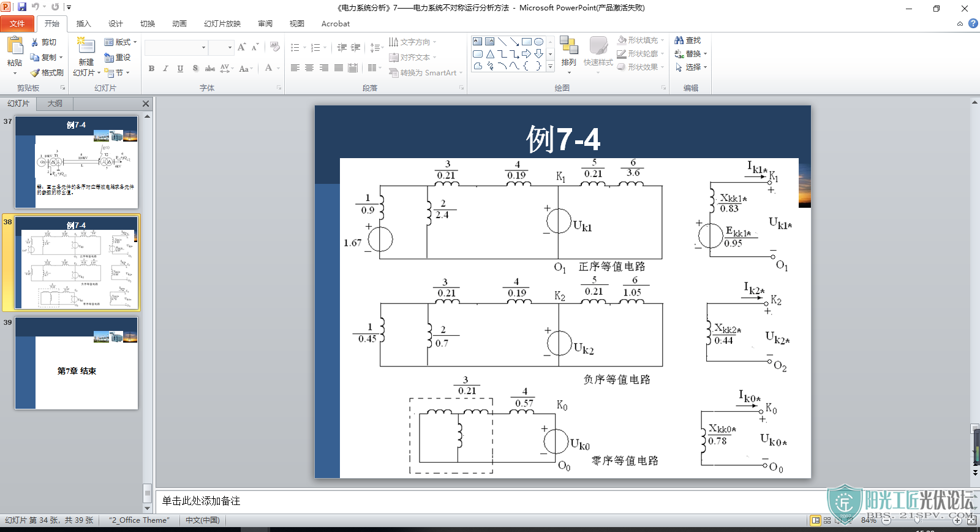Click the 2_Office Theme status bar label
980x532 pixels.
click(x=140, y=520)
